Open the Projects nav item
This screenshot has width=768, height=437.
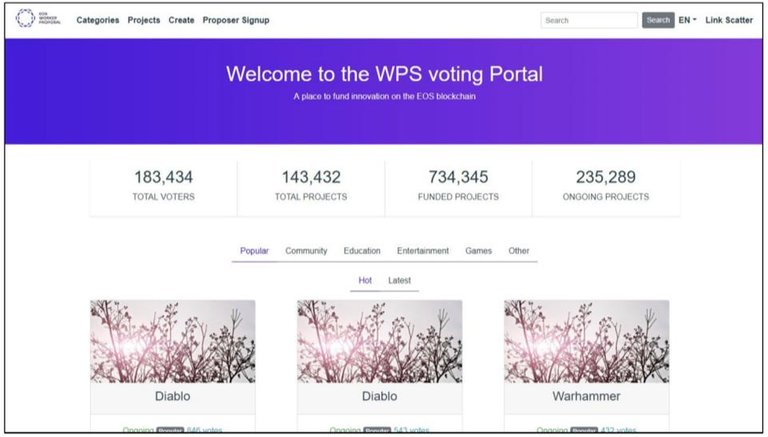[144, 20]
